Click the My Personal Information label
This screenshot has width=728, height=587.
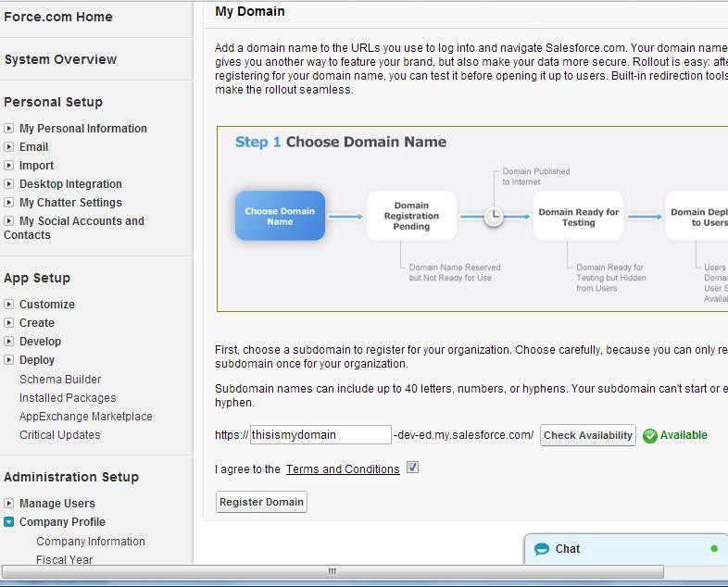click(83, 128)
